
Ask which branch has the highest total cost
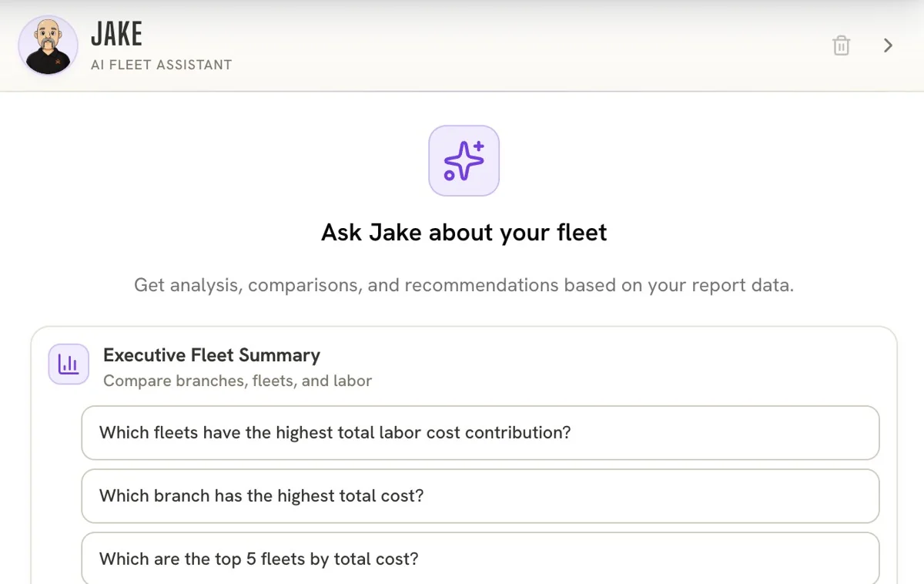[x=480, y=496]
